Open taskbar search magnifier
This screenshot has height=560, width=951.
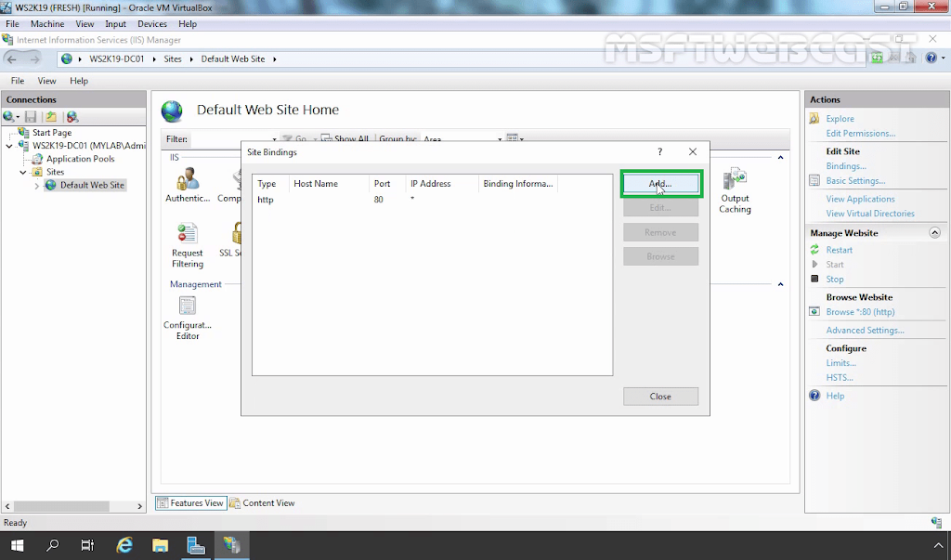pyautogui.click(x=53, y=545)
